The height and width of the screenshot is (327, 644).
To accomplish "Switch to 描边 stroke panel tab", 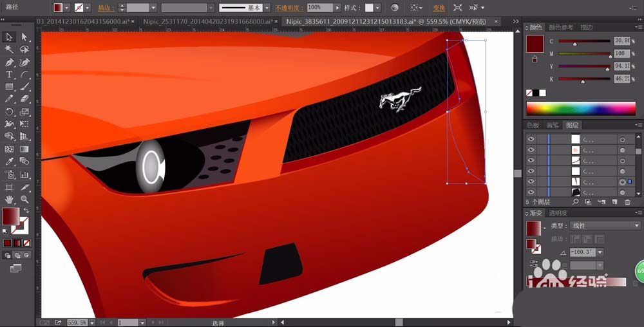I will click(587, 28).
